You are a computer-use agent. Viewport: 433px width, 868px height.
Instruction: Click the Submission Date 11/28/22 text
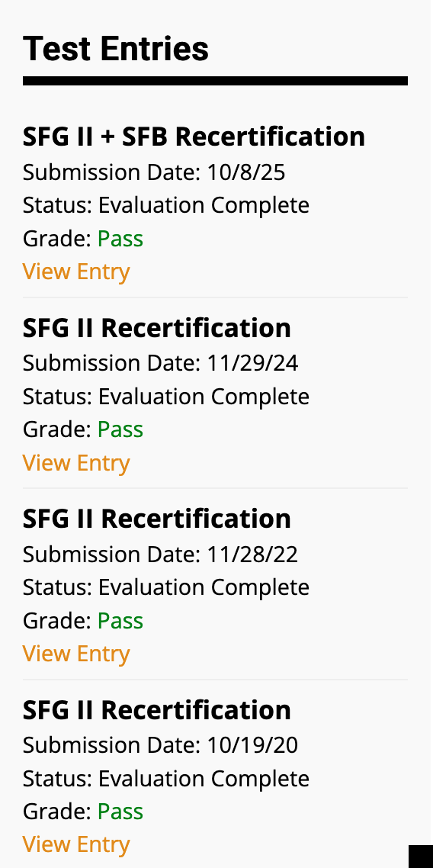coord(160,555)
